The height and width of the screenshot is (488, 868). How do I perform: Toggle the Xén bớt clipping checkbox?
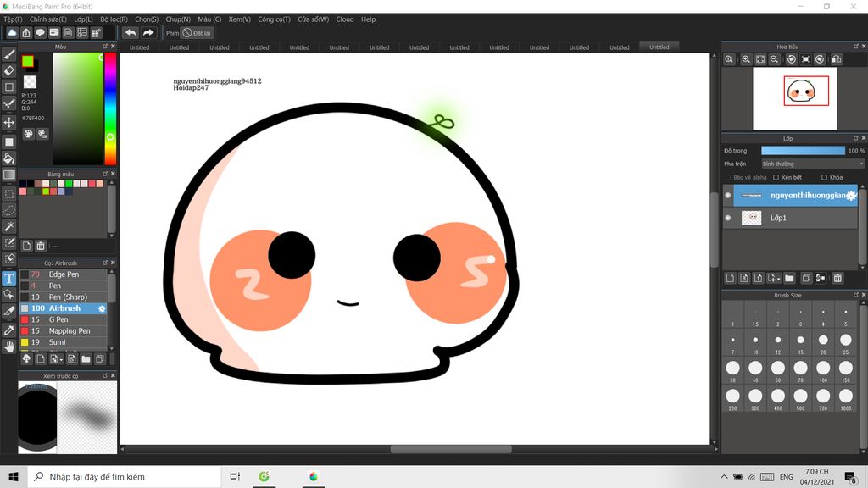pyautogui.click(x=776, y=178)
